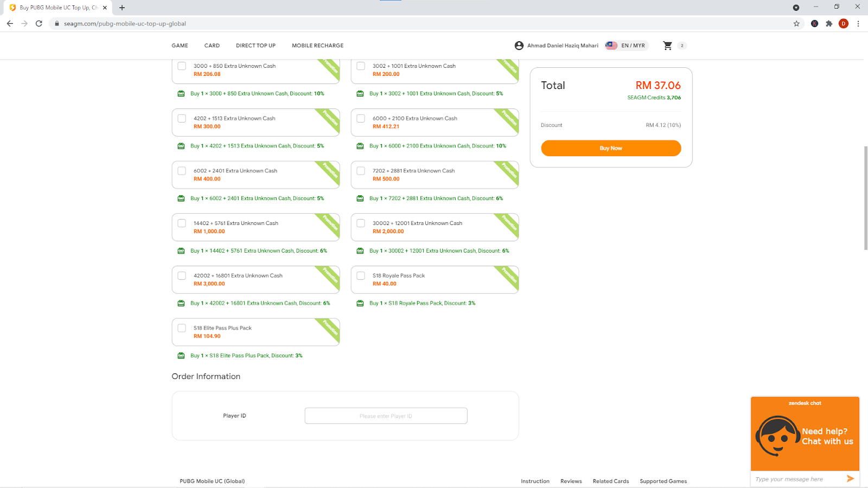Click the gift icon for 4202 + 1513 discount
Image resolution: width=868 pixels, height=488 pixels.
coord(181,146)
